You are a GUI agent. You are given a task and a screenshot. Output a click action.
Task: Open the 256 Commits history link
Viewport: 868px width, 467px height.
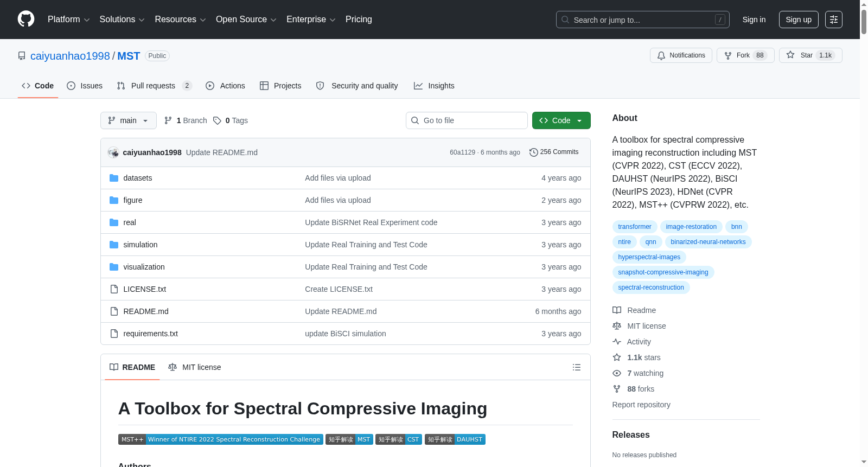click(x=554, y=152)
